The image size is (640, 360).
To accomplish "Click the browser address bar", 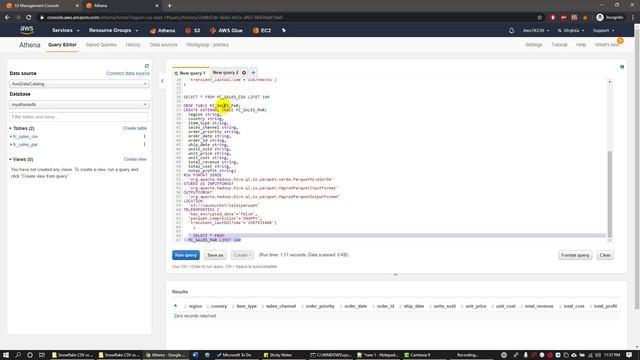I will click(286, 18).
